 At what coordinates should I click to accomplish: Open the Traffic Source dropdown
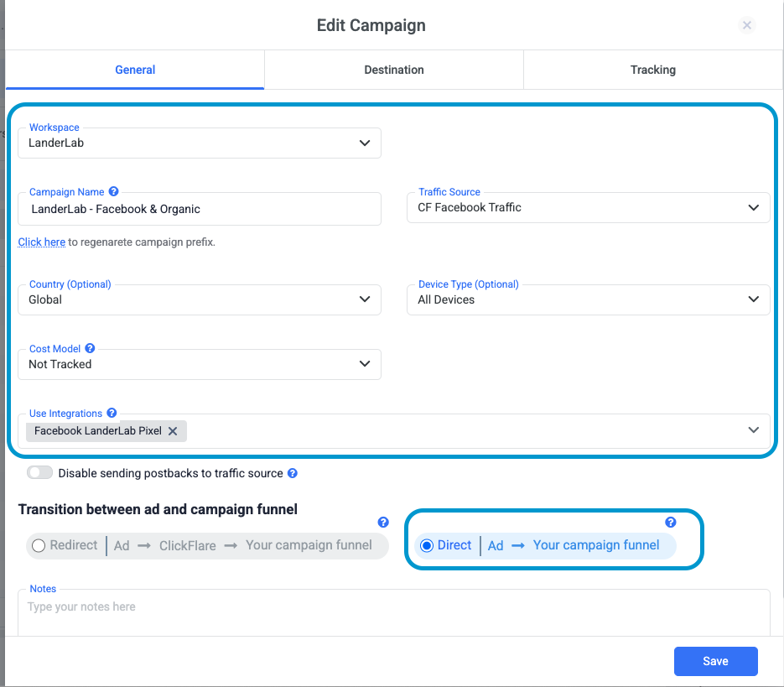pyautogui.click(x=589, y=208)
